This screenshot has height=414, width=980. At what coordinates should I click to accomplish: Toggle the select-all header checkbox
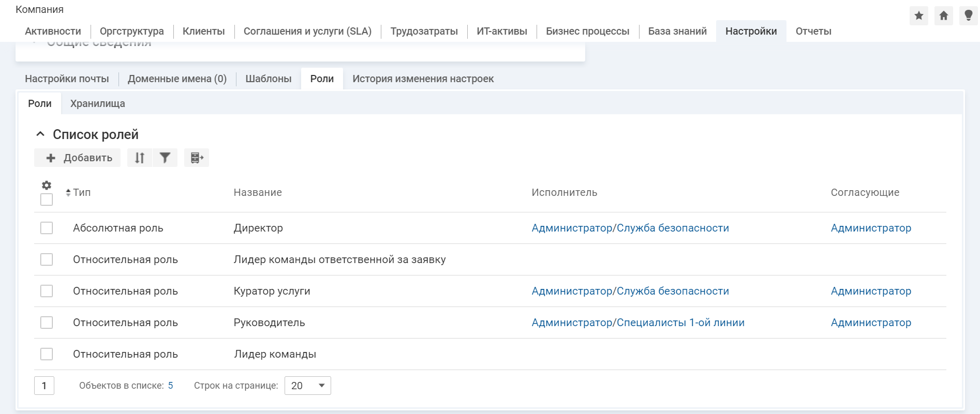click(47, 200)
